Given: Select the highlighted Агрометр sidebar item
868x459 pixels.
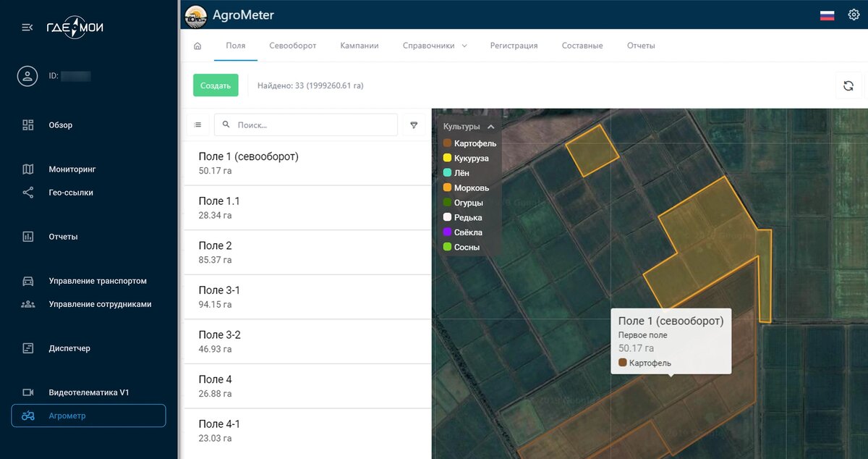Looking at the screenshot, I should click(88, 416).
